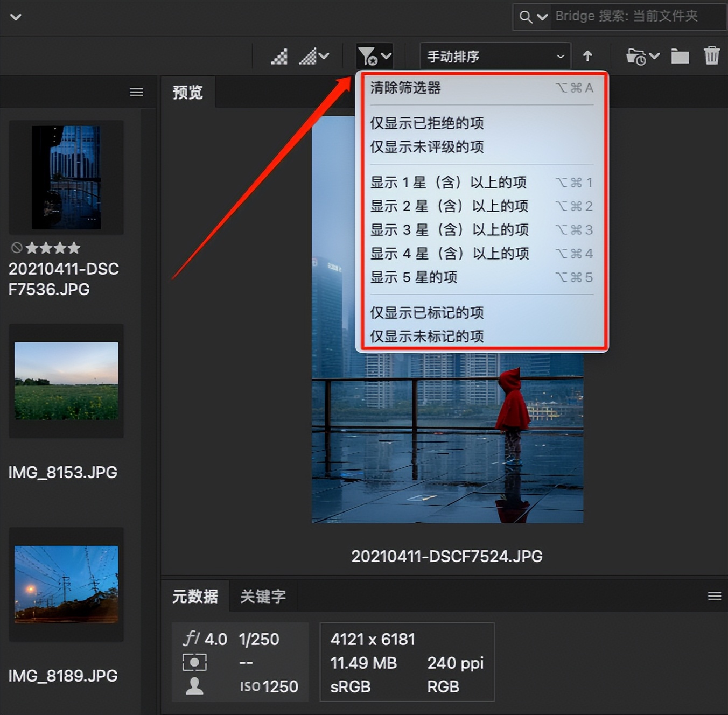Screen dimensions: 728x715
Task: Create a new folder with the folder icon
Action: tap(680, 55)
